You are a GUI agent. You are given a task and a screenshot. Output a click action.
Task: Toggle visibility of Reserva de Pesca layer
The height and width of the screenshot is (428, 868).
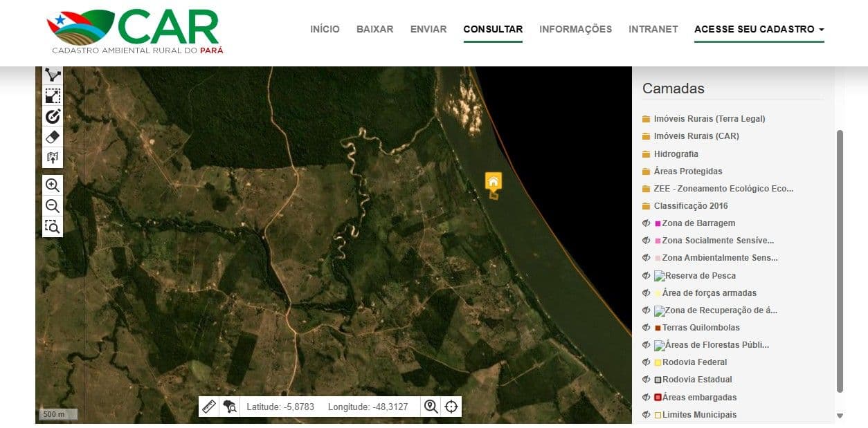coord(646,276)
